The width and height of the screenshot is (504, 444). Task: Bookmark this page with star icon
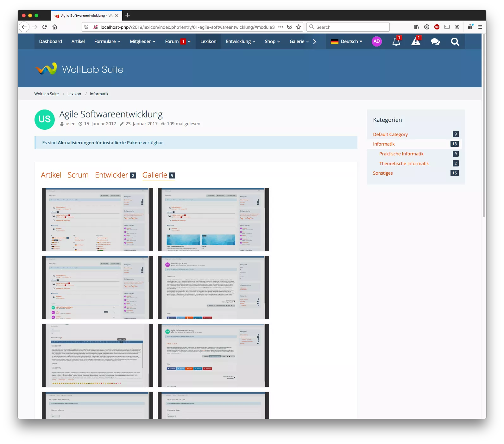299,27
